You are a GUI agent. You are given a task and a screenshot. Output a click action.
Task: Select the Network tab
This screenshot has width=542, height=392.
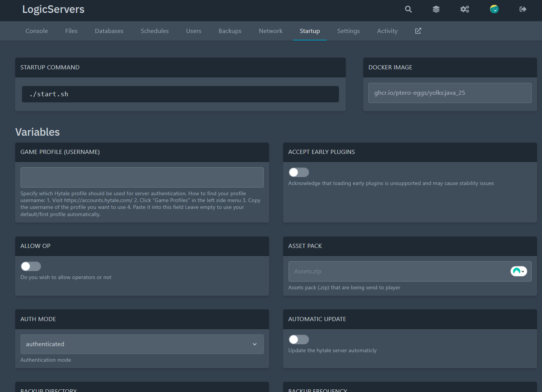(x=270, y=31)
